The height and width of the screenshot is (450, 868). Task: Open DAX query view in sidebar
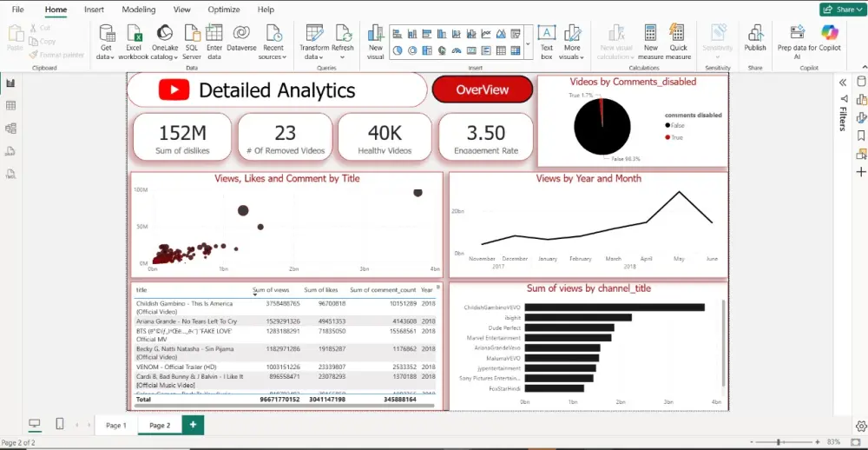pos(10,151)
